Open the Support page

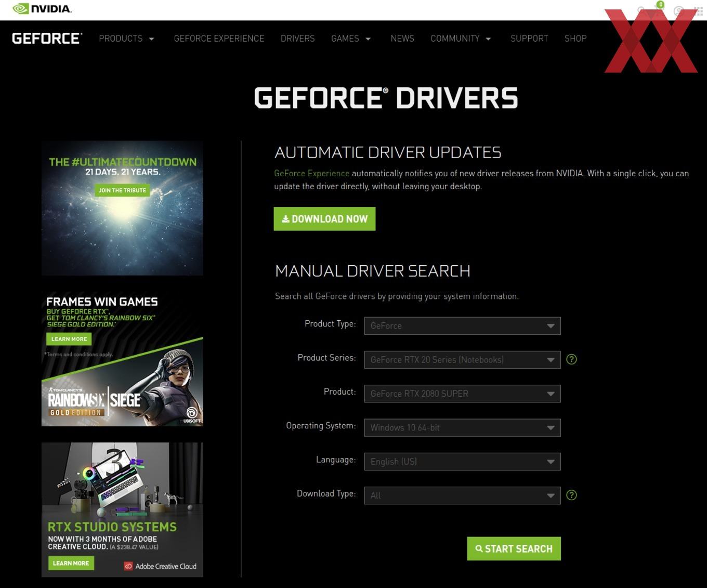[x=529, y=38]
